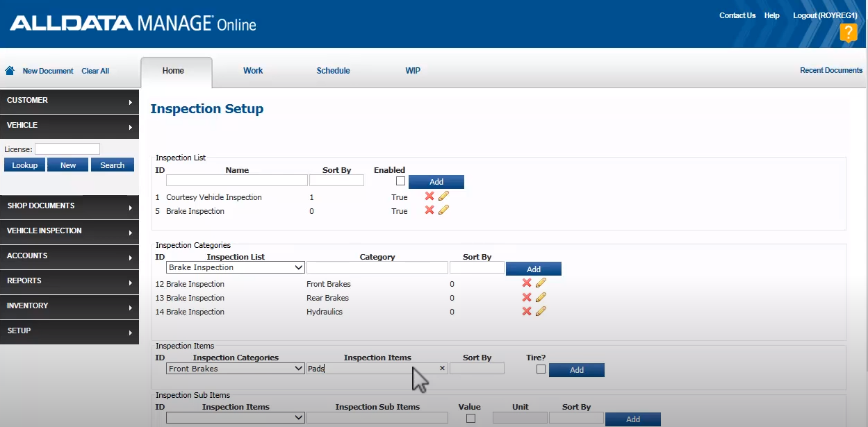Image resolution: width=868 pixels, height=427 pixels.
Task: Check the Value checkbox in Sub Items
Action: point(470,419)
